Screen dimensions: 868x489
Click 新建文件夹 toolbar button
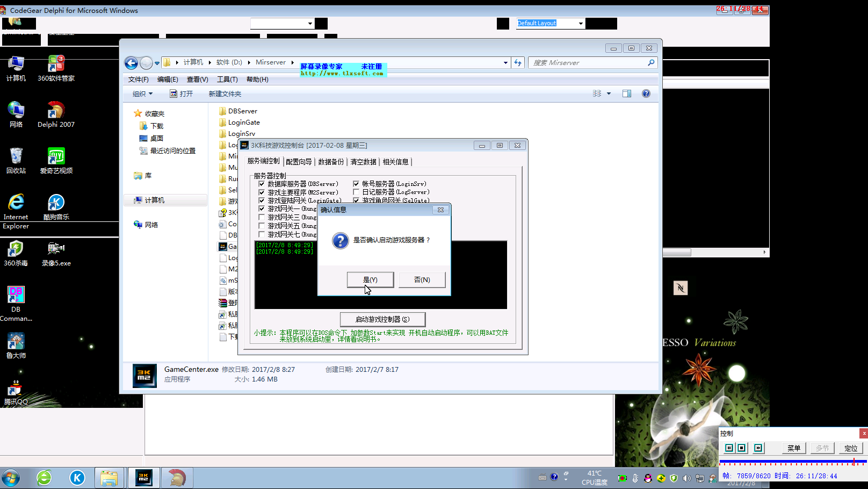(225, 94)
